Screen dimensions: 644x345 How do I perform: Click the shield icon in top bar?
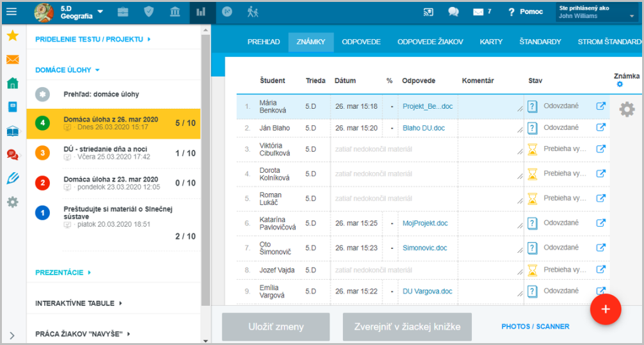coord(149,12)
